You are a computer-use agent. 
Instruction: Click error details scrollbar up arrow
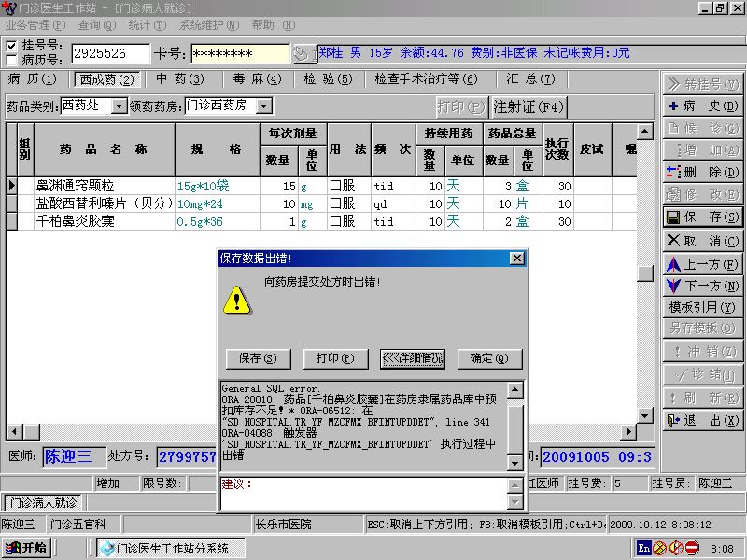click(x=515, y=390)
